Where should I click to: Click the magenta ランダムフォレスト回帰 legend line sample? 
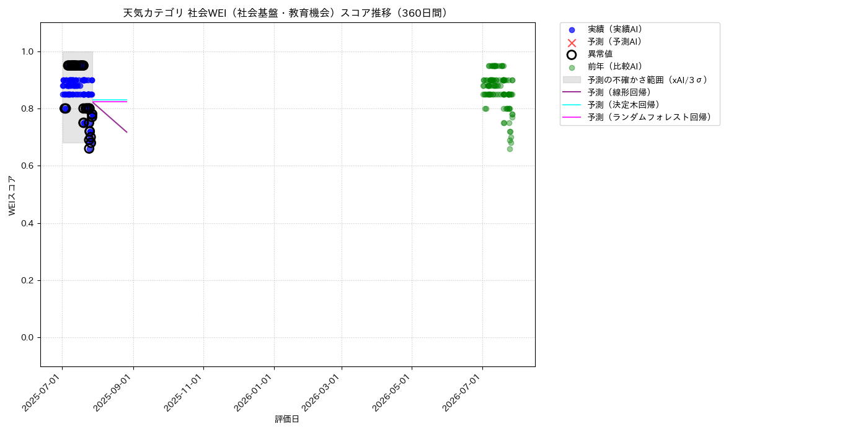(572, 117)
